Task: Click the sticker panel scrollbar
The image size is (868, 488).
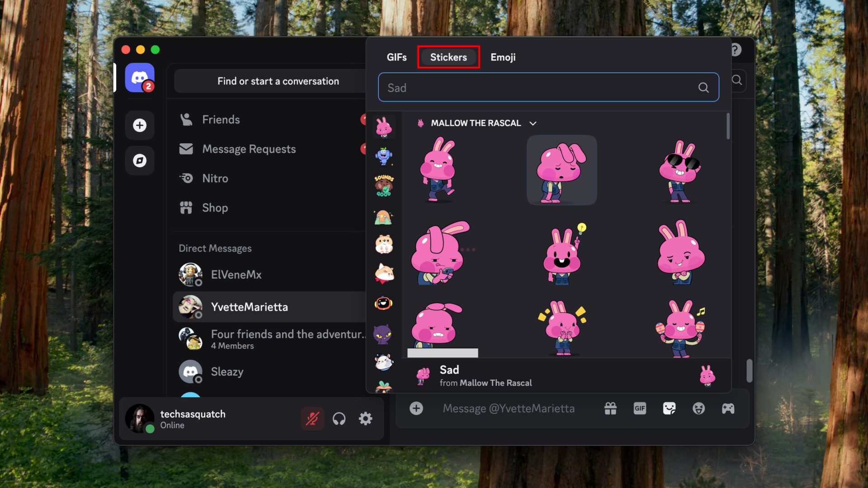Action: tap(728, 126)
